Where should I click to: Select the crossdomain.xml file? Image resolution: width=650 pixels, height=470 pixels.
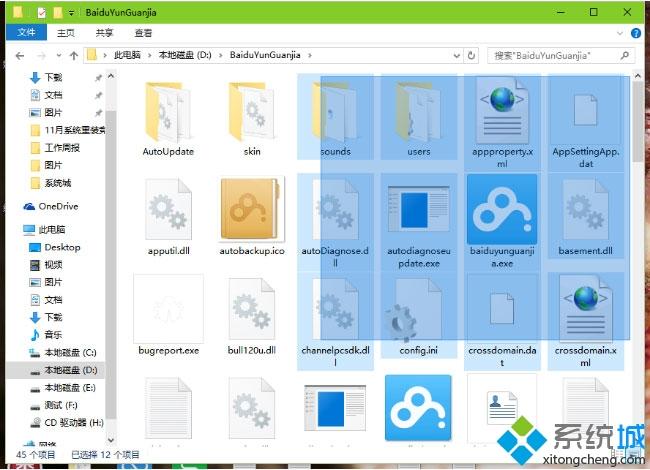(585, 322)
